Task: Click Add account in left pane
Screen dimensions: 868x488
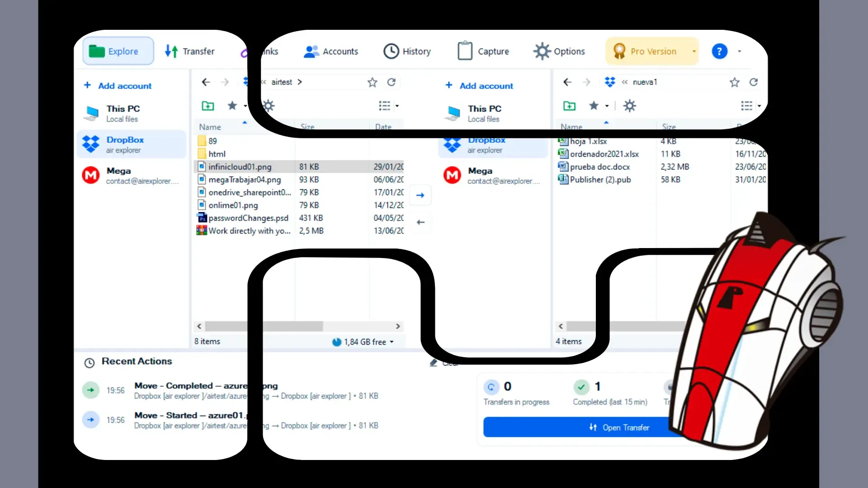Action: 118,86
